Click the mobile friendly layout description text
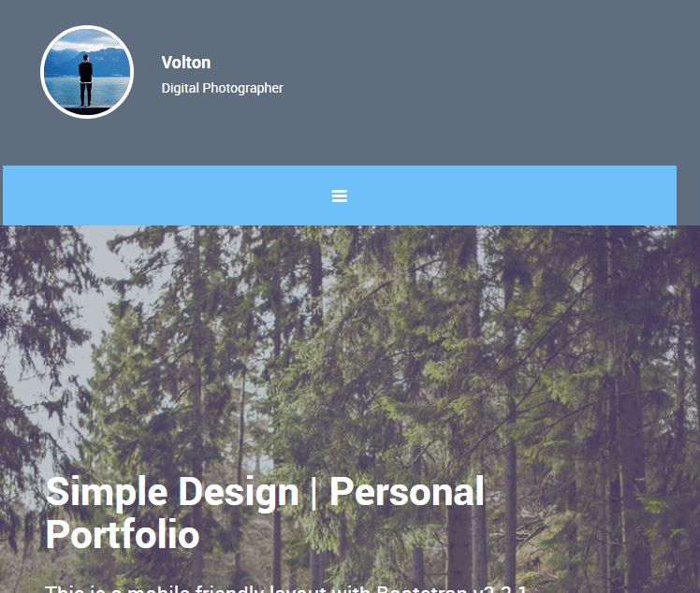The image size is (700, 593). pyautogui.click(x=286, y=588)
